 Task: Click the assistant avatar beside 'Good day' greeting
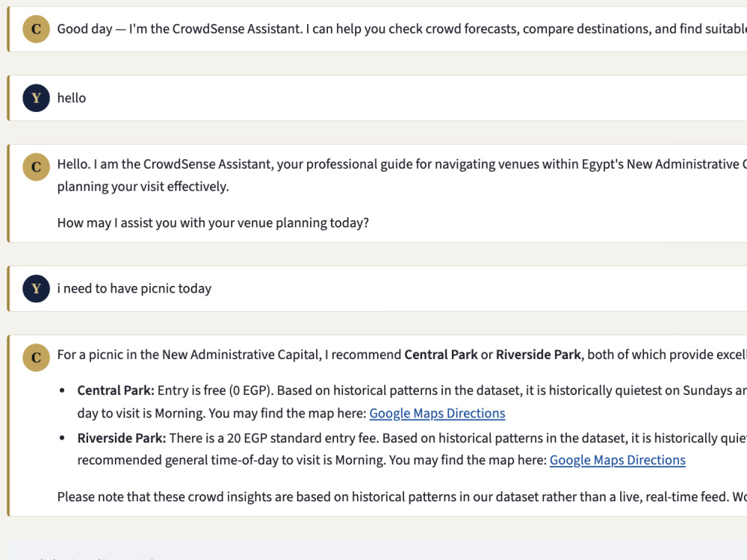pyautogui.click(x=36, y=29)
